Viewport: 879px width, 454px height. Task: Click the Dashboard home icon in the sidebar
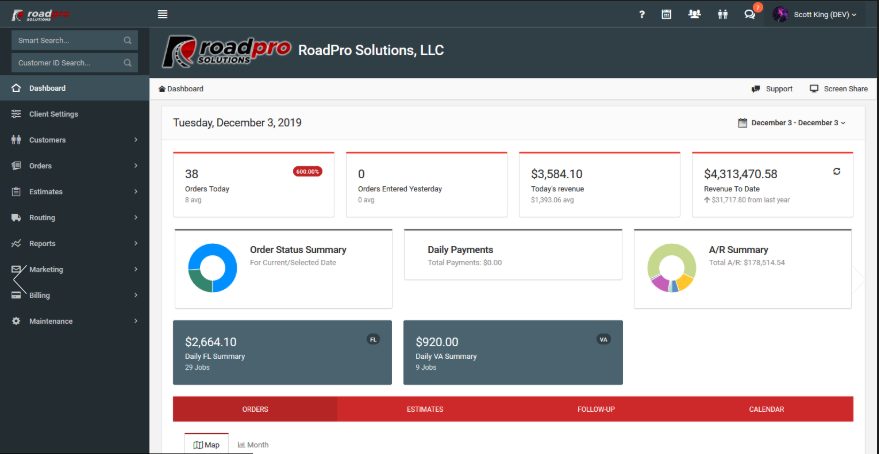16,88
